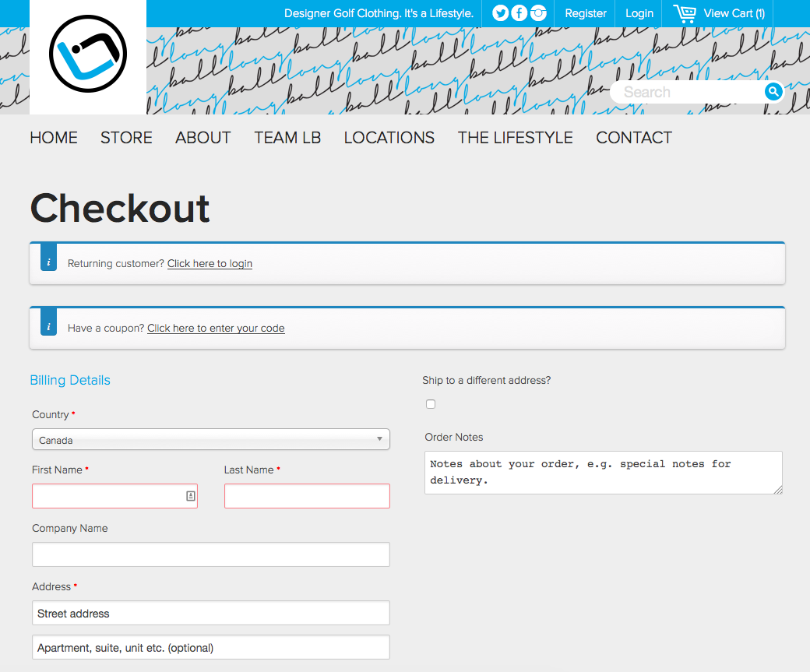Focus the Order Notes text area

pos(603,473)
